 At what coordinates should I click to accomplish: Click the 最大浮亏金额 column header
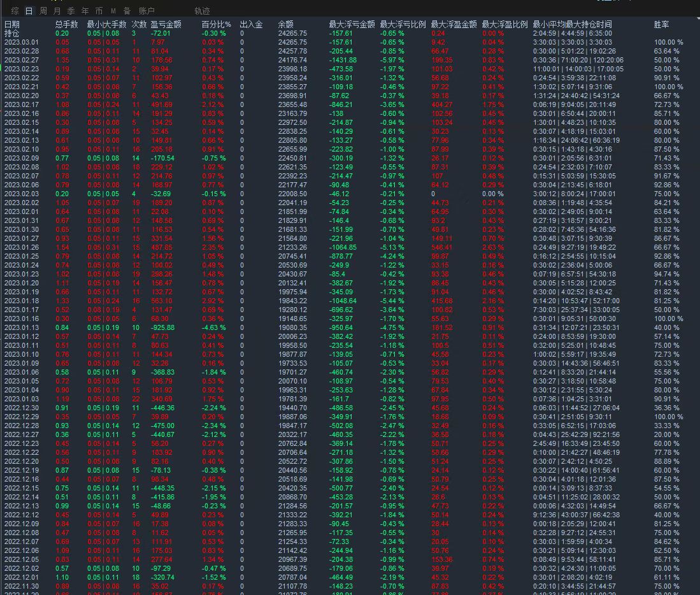tap(352, 25)
